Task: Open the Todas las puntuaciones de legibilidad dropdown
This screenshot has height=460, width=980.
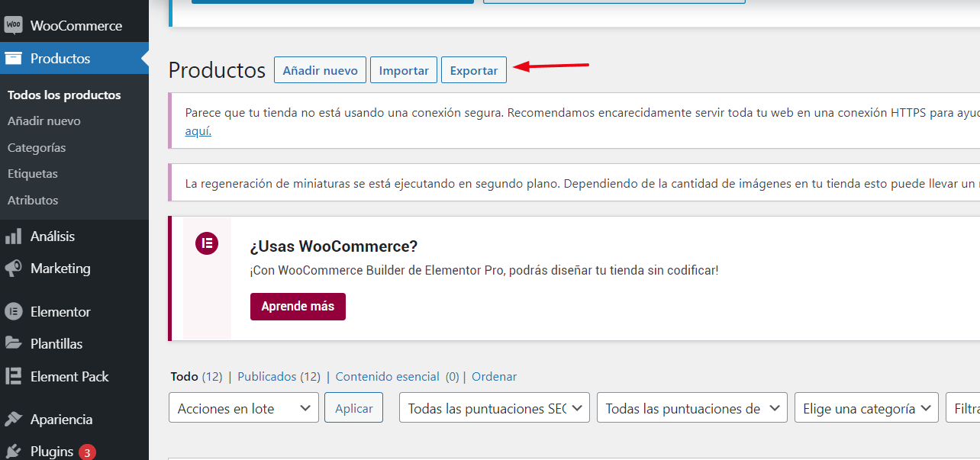Action: pos(692,408)
